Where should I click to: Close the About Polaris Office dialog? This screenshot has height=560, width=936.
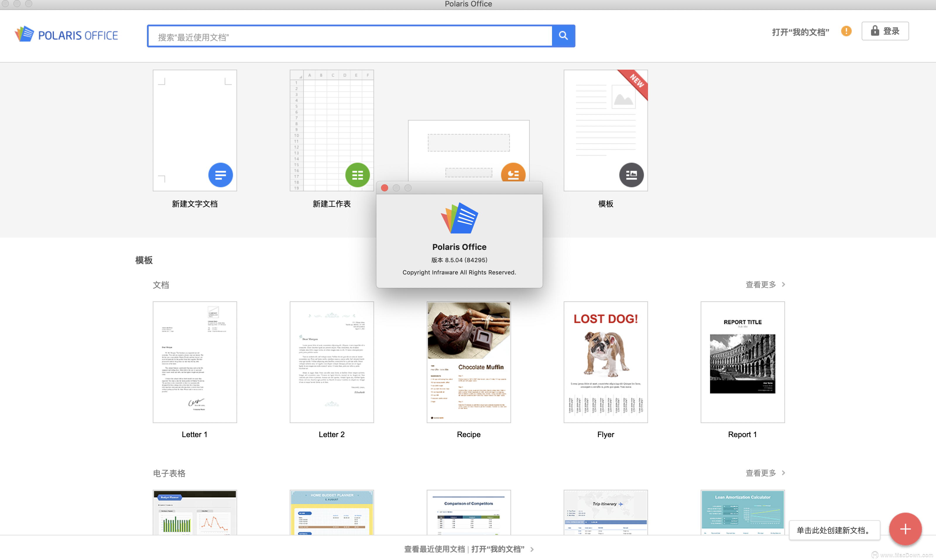[x=385, y=188]
